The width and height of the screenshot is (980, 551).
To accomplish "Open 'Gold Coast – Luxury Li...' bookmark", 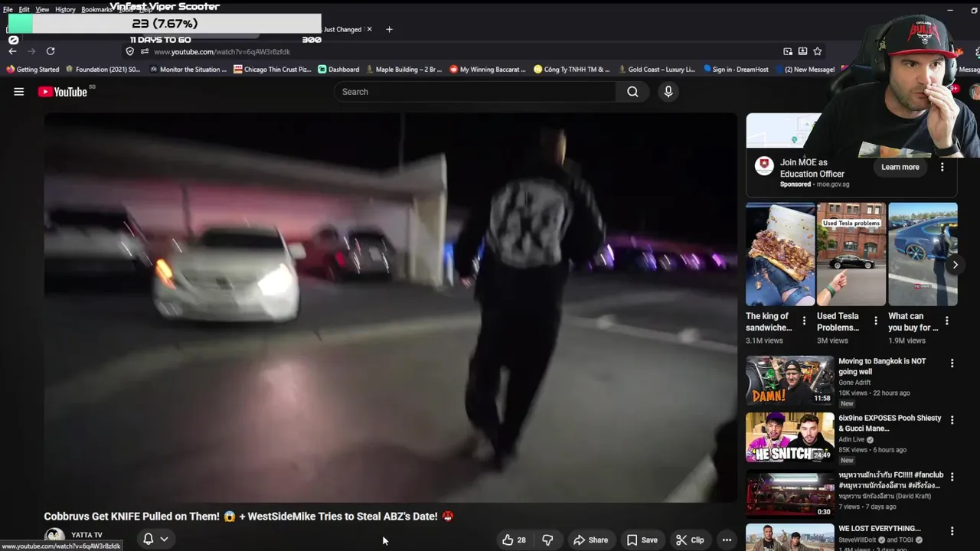I will coord(657,69).
